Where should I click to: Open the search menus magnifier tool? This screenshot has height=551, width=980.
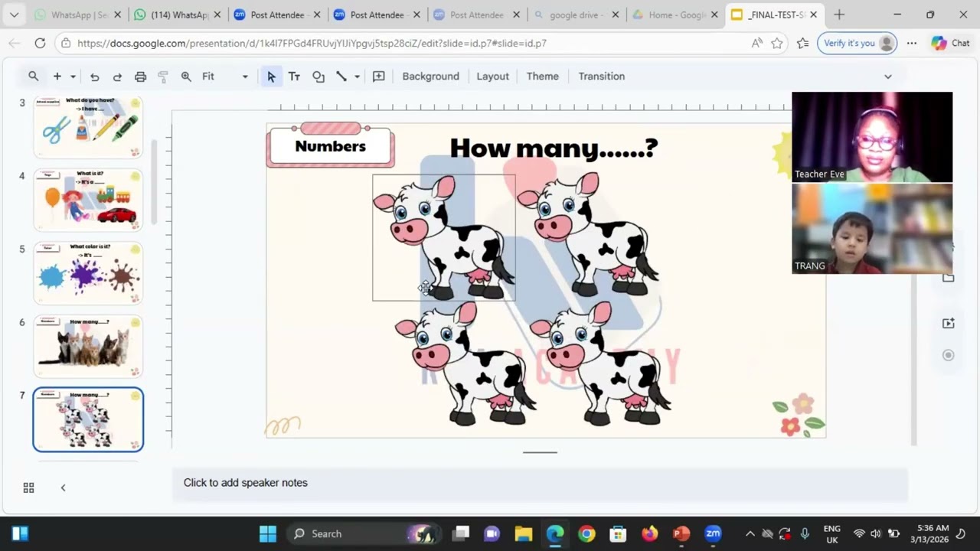[33, 77]
